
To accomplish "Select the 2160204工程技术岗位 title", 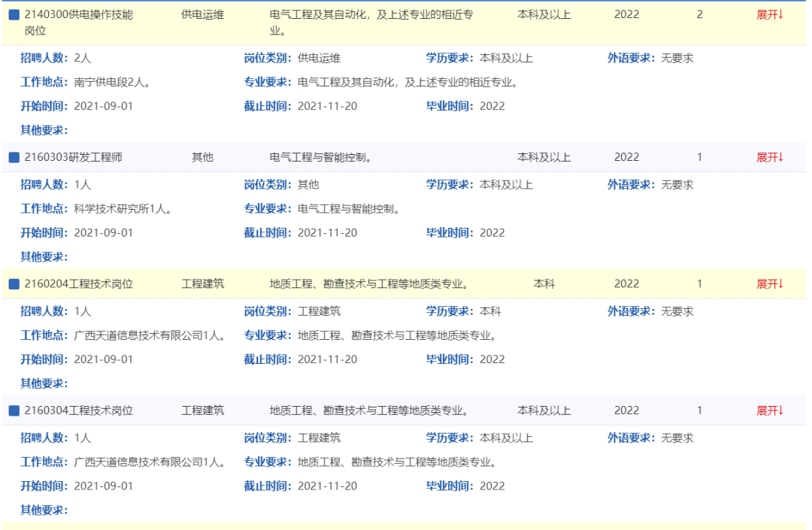I will pyautogui.click(x=78, y=284).
